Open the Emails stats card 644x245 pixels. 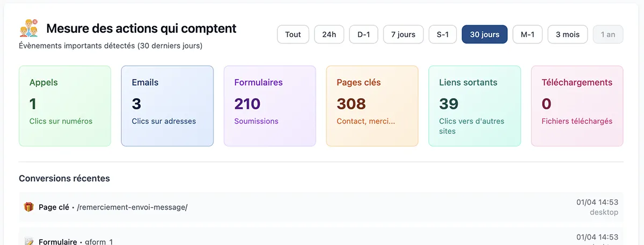coord(167,106)
